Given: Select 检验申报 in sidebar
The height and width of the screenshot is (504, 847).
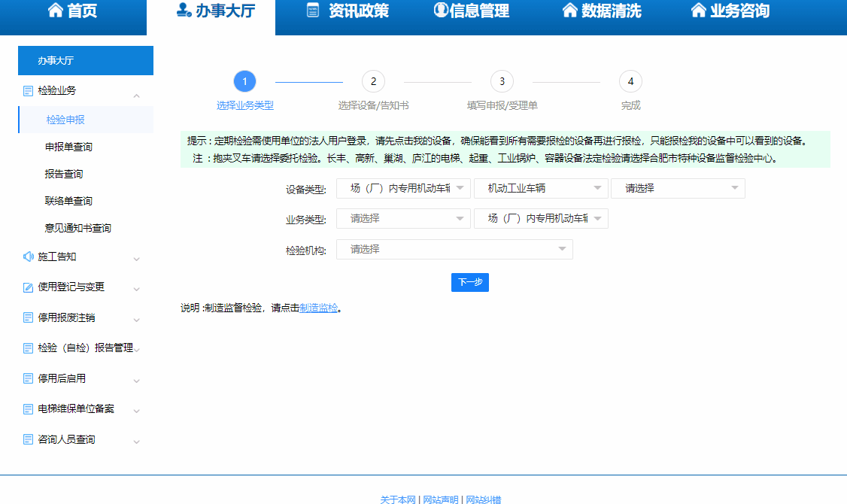Looking at the screenshot, I should pos(86,120).
